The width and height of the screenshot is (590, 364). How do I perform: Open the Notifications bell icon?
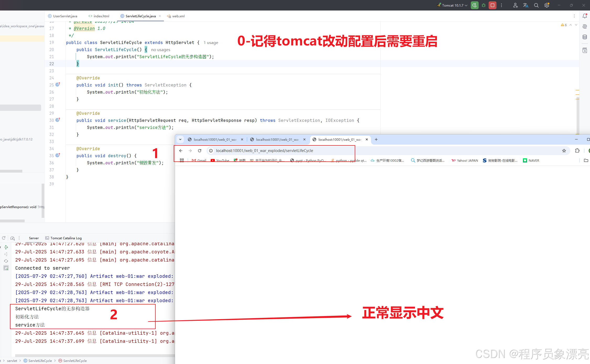pos(585,16)
